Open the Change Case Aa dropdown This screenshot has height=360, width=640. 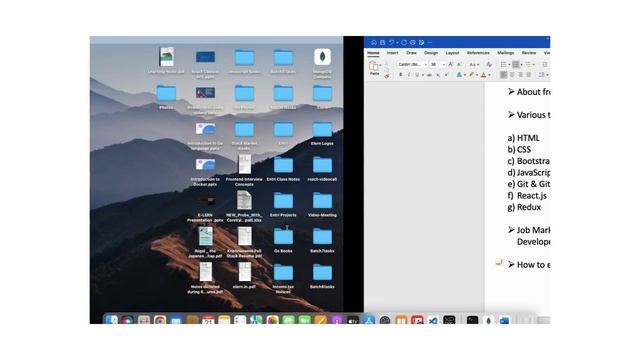click(x=473, y=64)
